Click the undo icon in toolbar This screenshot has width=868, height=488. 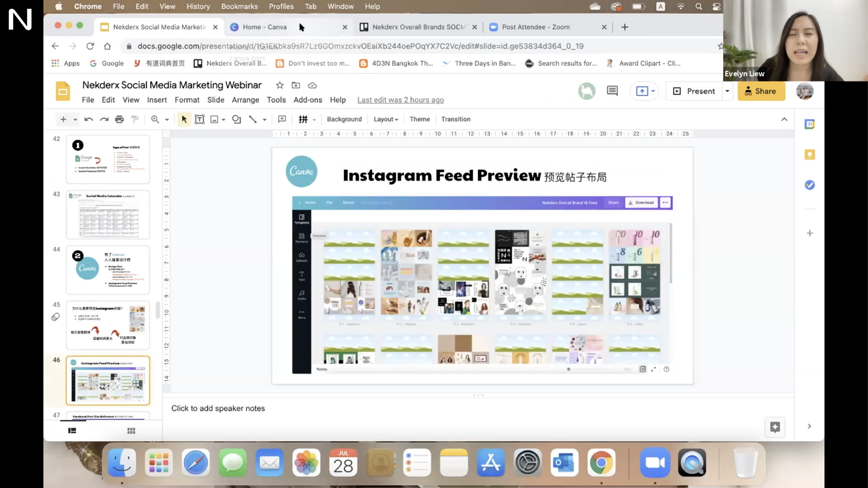tap(89, 119)
